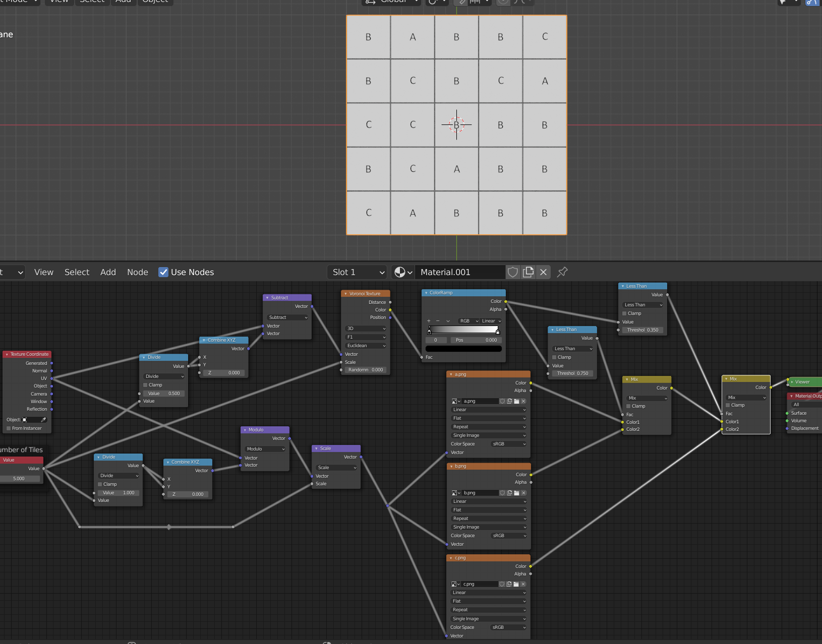Open the Scale vector operation dropdown

(337, 468)
